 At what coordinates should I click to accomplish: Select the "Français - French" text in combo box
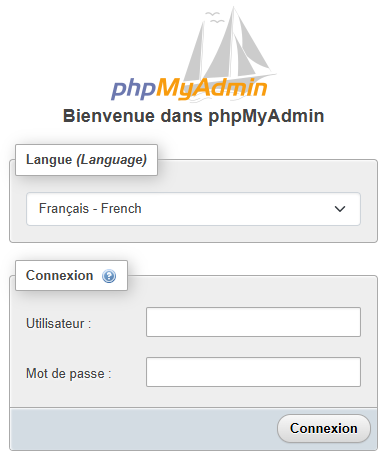coord(90,209)
